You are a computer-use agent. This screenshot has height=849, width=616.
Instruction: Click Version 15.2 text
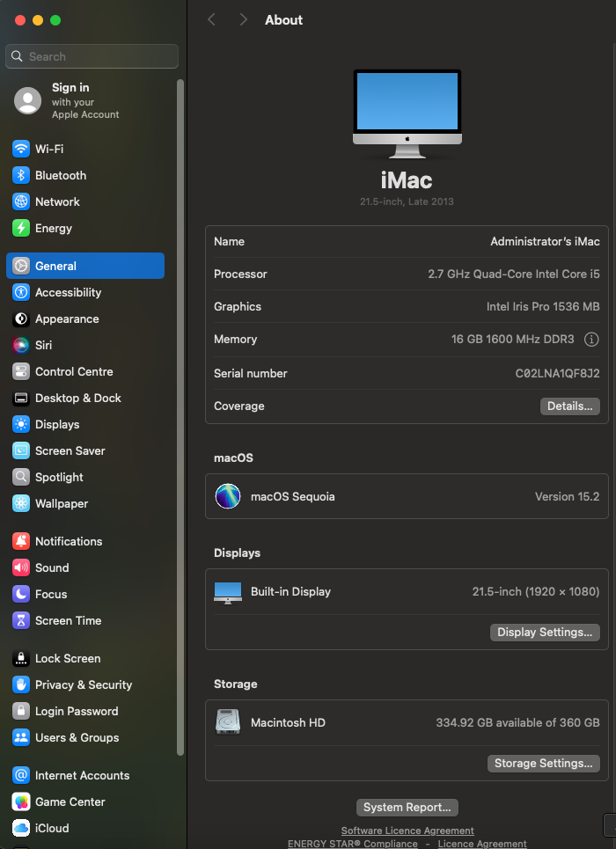568,496
